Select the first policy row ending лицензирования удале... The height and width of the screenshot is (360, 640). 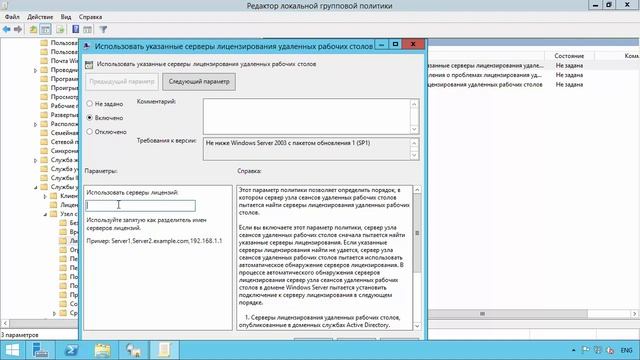point(486,65)
